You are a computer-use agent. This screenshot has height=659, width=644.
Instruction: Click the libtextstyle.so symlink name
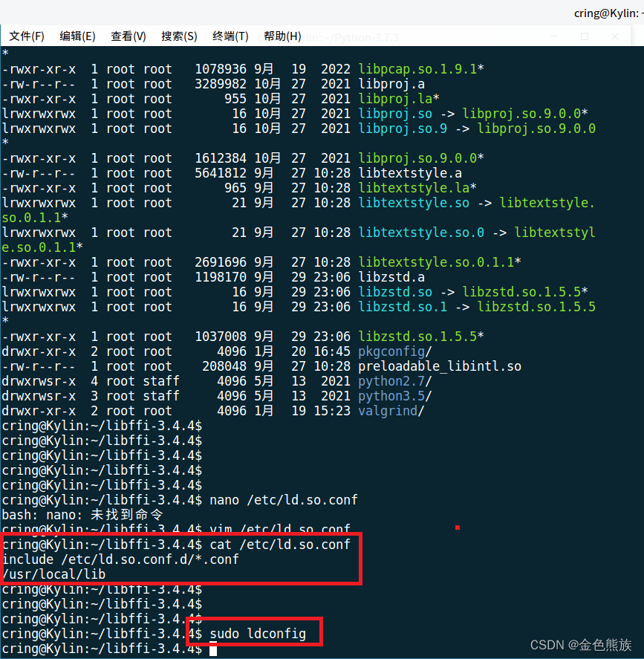pos(414,203)
